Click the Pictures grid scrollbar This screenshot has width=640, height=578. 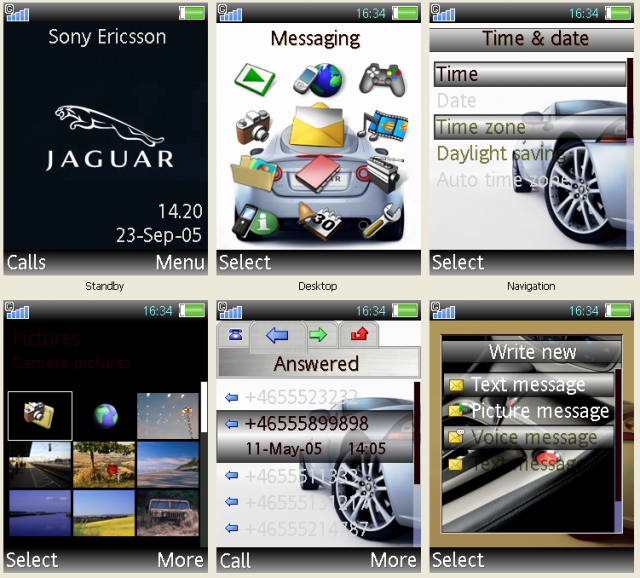tap(204, 464)
